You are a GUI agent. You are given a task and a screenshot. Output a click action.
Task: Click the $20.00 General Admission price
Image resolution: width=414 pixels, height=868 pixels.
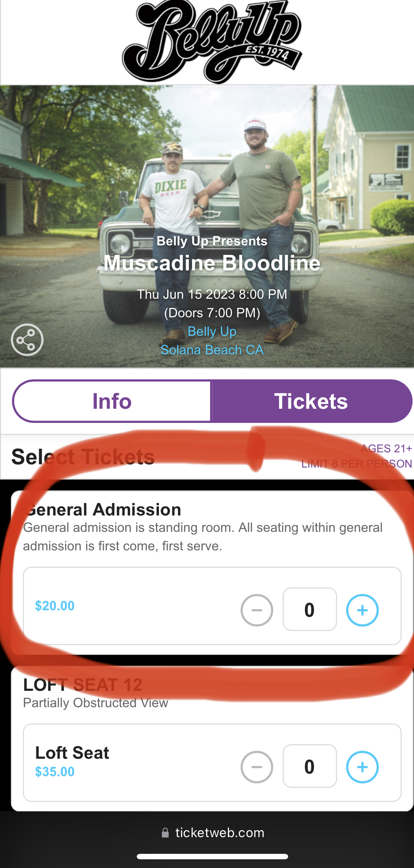click(55, 606)
